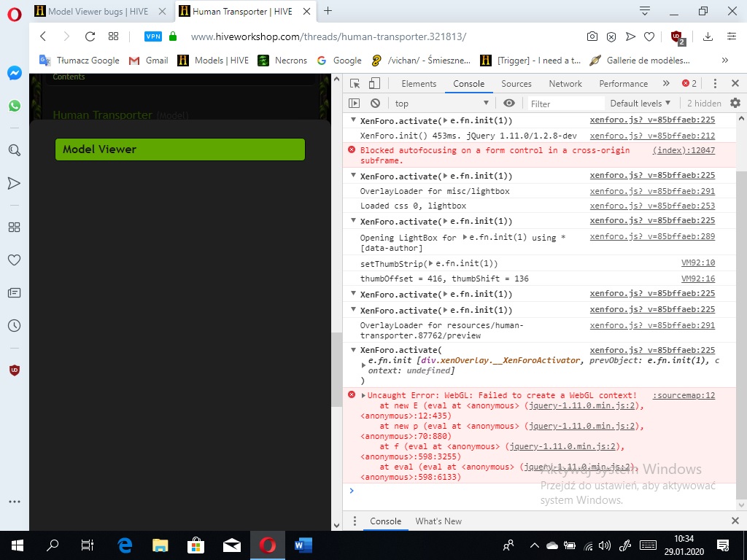The width and height of the screenshot is (747, 560).
Task: Open uBlock shield in sidebar
Action: pyautogui.click(x=15, y=370)
